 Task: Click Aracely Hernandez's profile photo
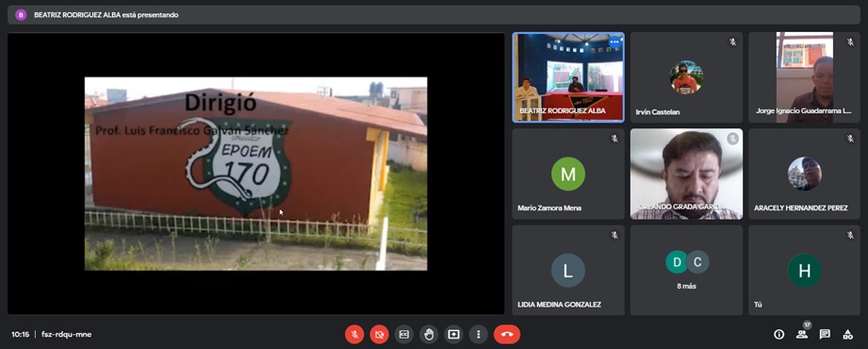pos(804,174)
